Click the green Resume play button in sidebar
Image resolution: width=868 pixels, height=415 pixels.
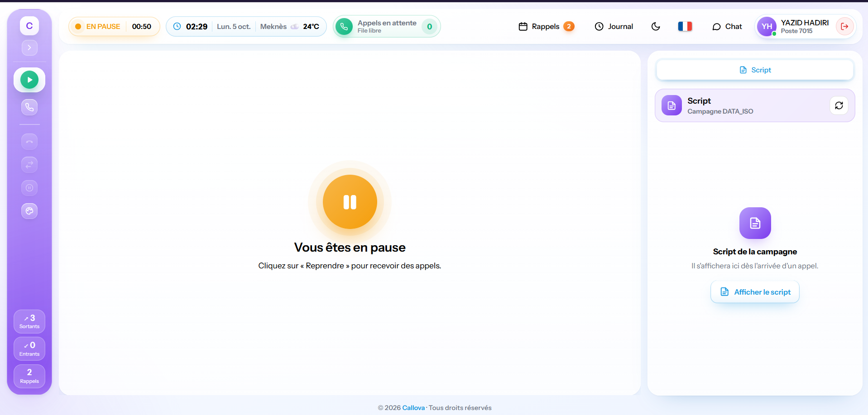click(x=29, y=80)
